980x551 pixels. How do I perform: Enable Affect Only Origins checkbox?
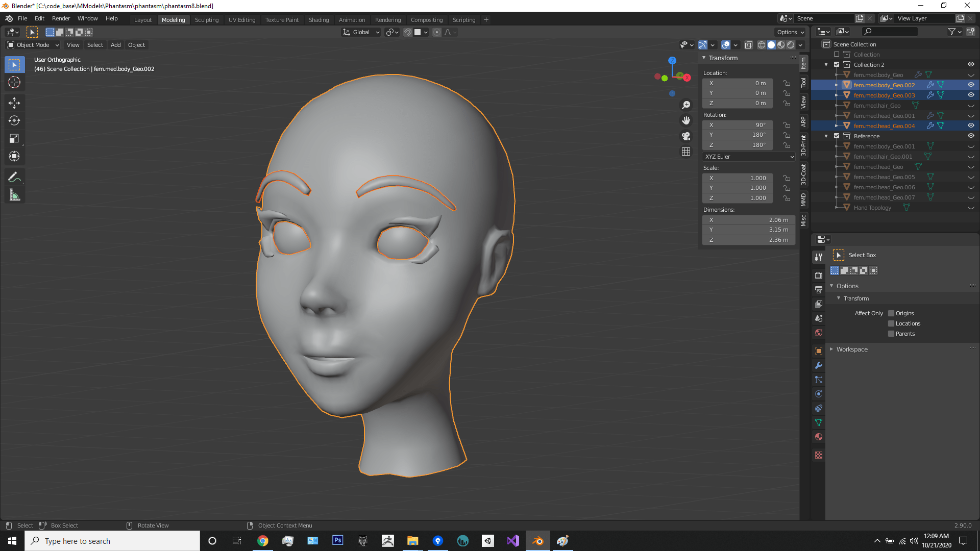coord(891,313)
